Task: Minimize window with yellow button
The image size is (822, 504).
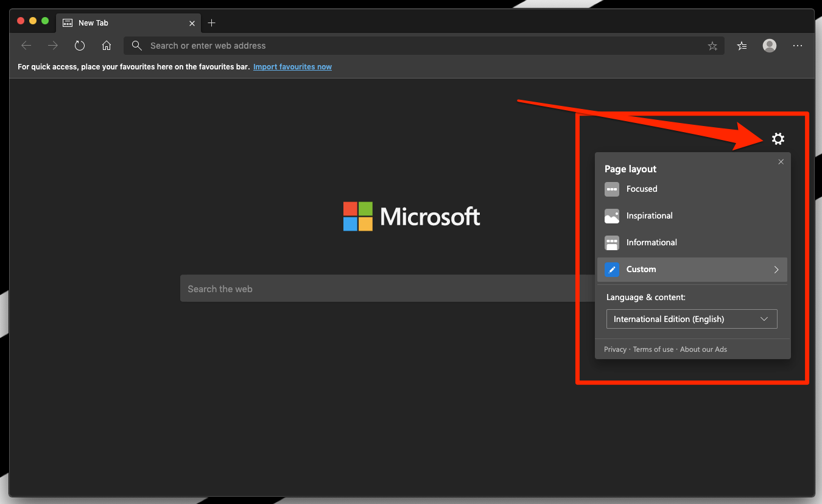Action: click(x=33, y=21)
